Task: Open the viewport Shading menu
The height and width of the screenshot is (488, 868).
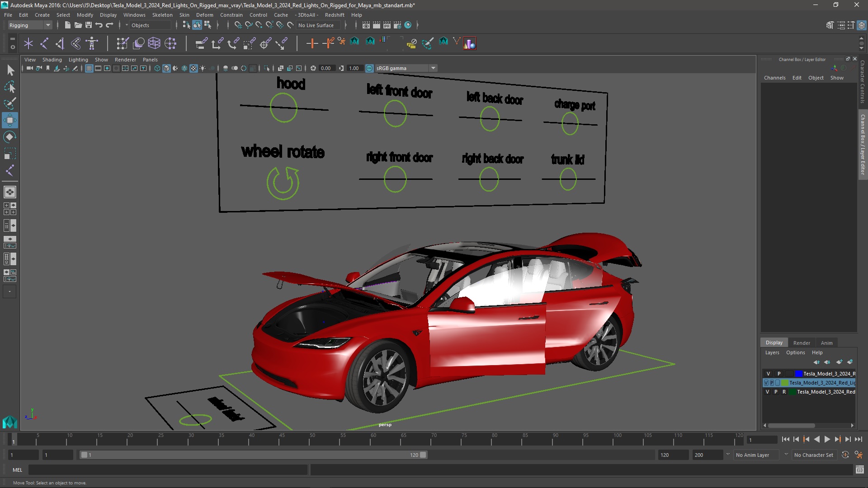Action: pos(52,60)
